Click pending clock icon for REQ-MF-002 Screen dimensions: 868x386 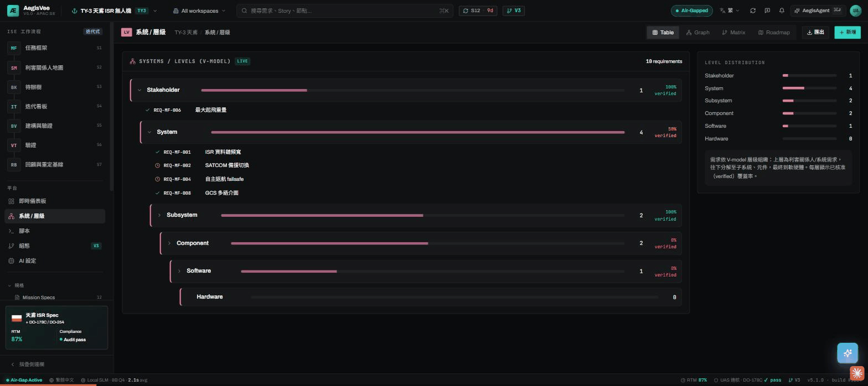(x=158, y=165)
